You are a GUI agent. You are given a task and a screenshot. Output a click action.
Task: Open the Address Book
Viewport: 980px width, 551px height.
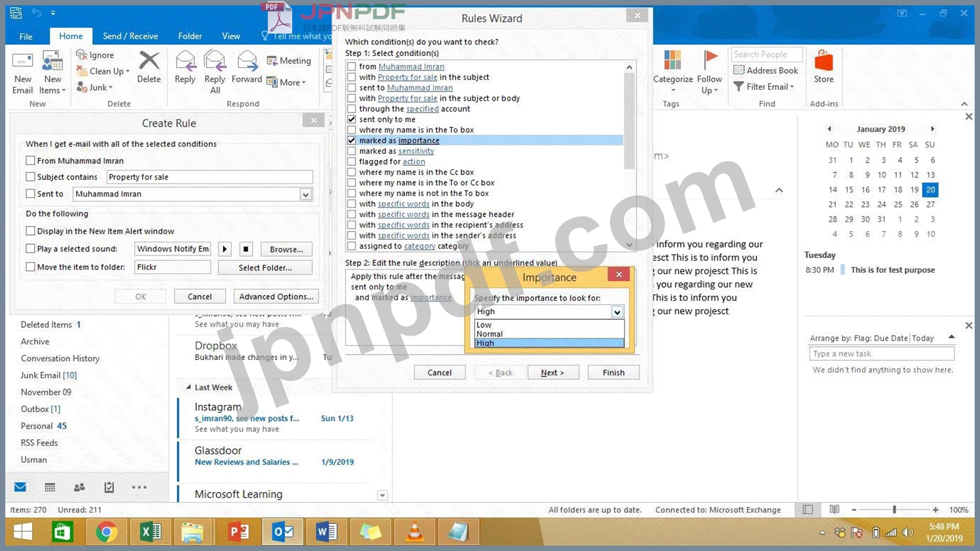[x=765, y=70]
